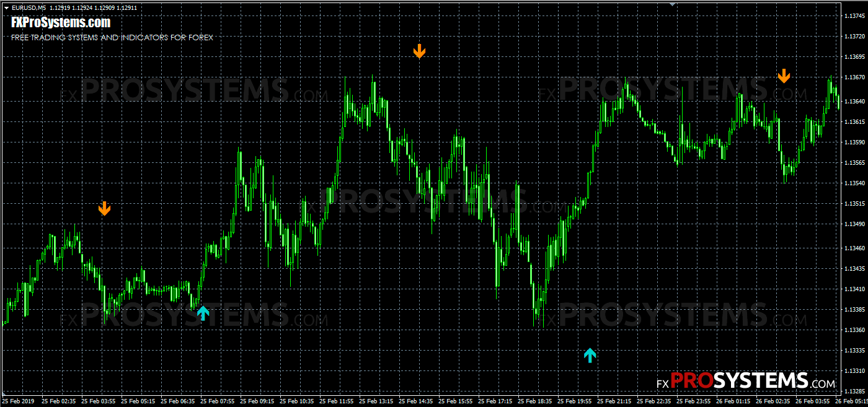Click the 25 Feb 22:35 time axis label
The height and width of the screenshot is (407, 868).
(x=655, y=401)
